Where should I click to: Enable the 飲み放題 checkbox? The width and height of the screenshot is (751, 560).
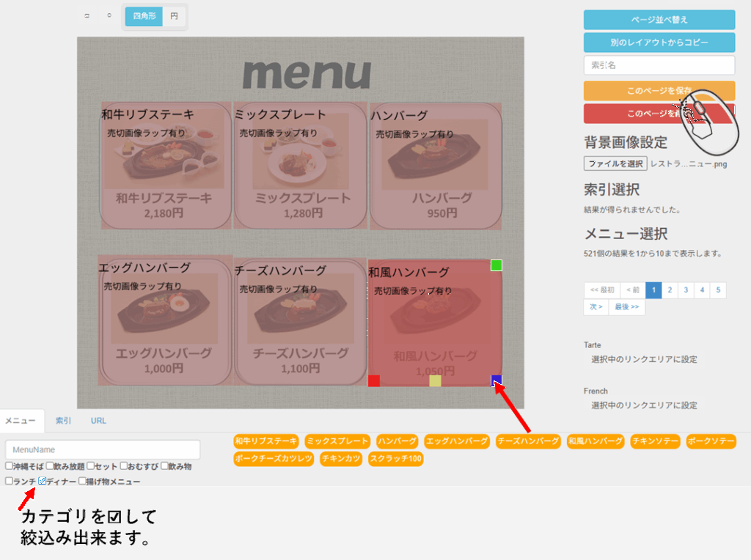pos(50,465)
